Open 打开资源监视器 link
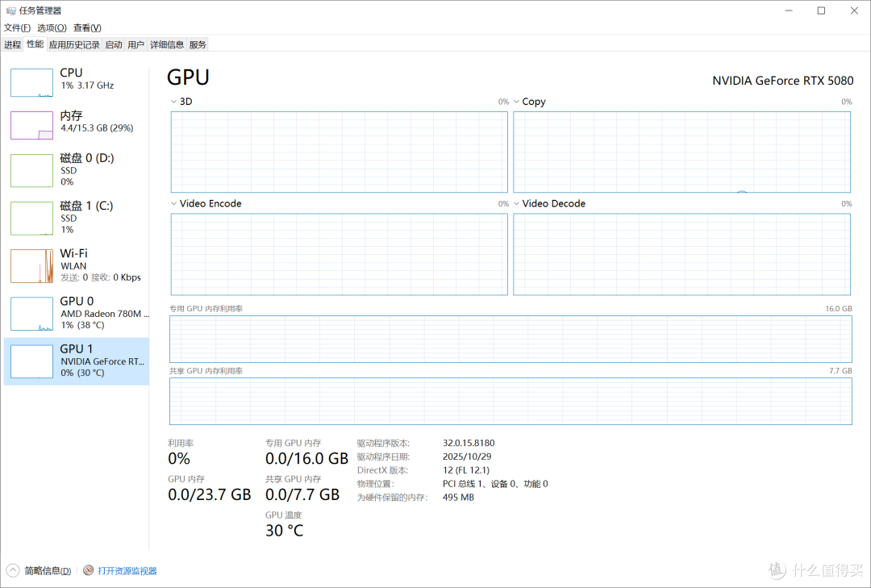Viewport: 871px width, 588px height. tap(127, 571)
